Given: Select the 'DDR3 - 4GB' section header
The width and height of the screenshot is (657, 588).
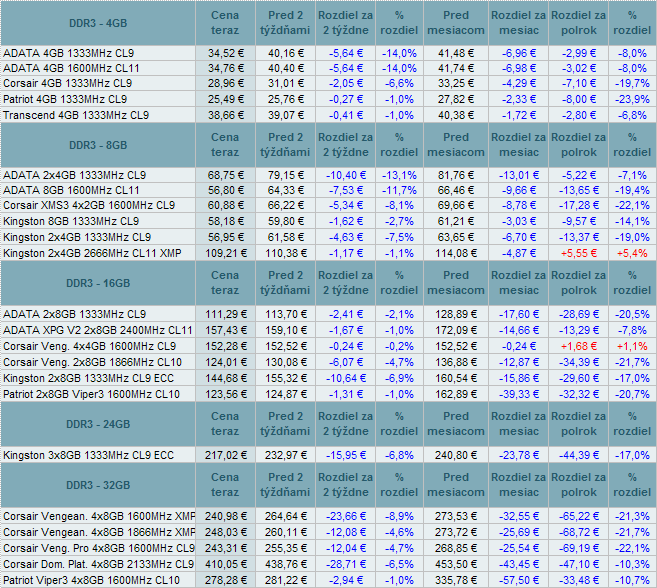Looking at the screenshot, I should [x=98, y=23].
